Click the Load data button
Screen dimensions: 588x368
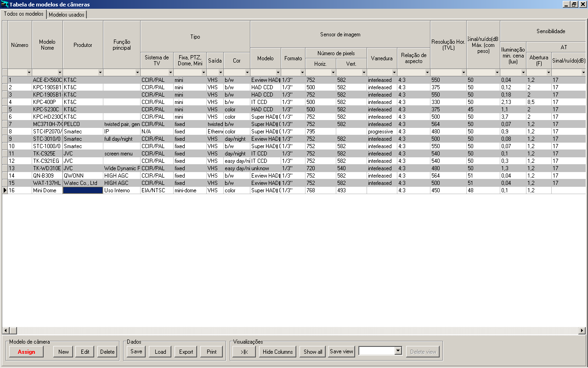pos(160,352)
